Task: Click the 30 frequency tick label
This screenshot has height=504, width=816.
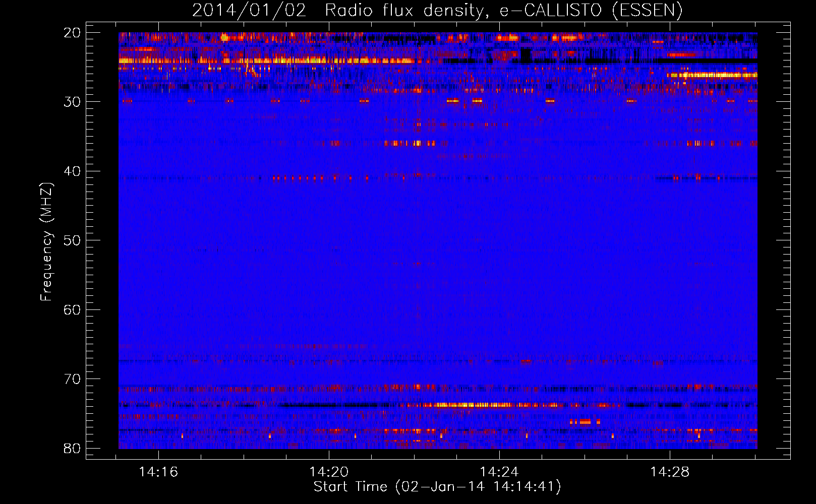Action: [72, 102]
